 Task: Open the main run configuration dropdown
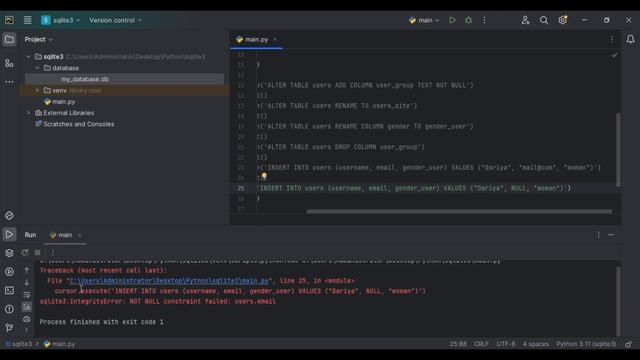[424, 20]
